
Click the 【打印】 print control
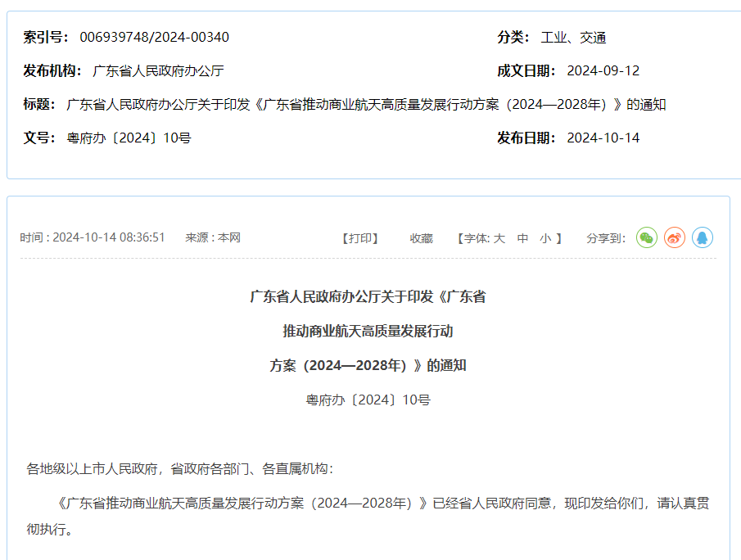[360, 237]
